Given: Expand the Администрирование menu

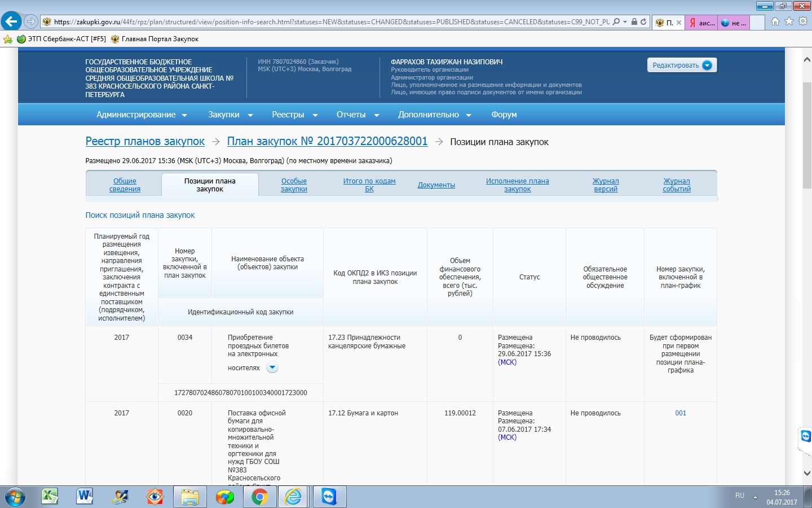Looking at the screenshot, I should (142, 115).
